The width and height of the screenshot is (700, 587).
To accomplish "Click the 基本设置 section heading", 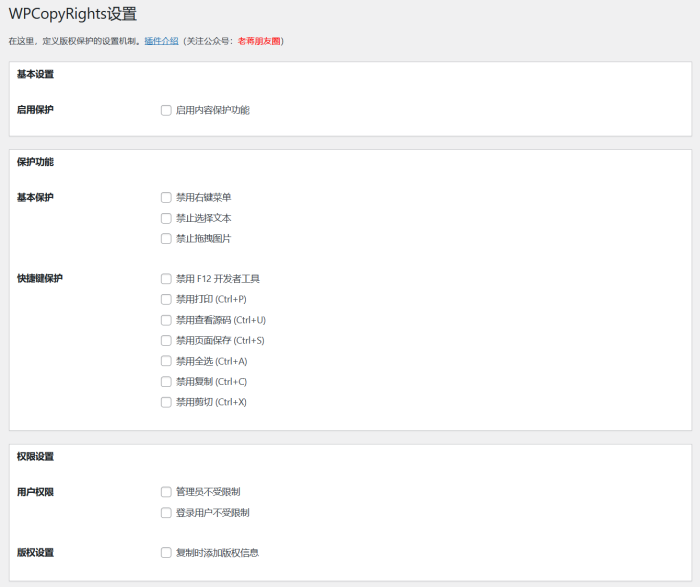I will pyautogui.click(x=35, y=74).
